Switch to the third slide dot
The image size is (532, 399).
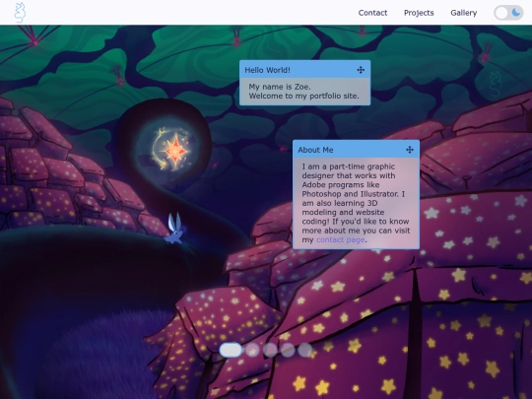click(x=270, y=350)
